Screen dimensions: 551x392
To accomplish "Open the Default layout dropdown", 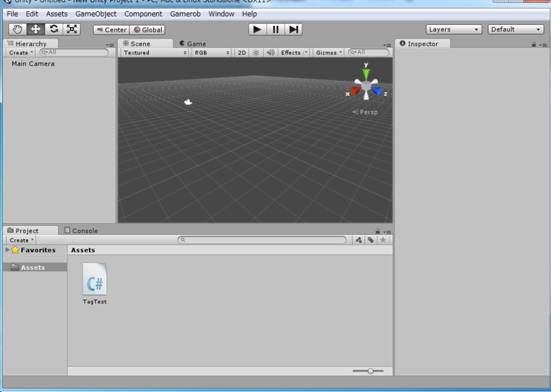I will (515, 29).
